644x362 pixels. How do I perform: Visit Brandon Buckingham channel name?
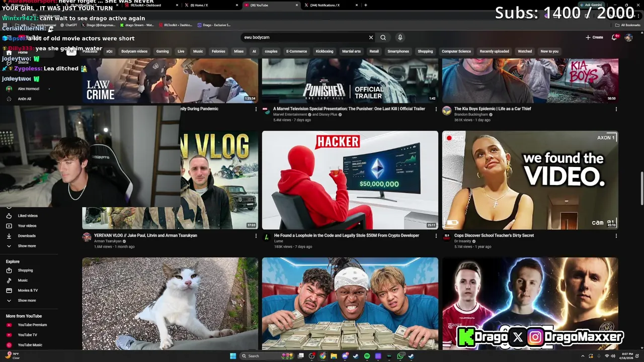point(471,115)
